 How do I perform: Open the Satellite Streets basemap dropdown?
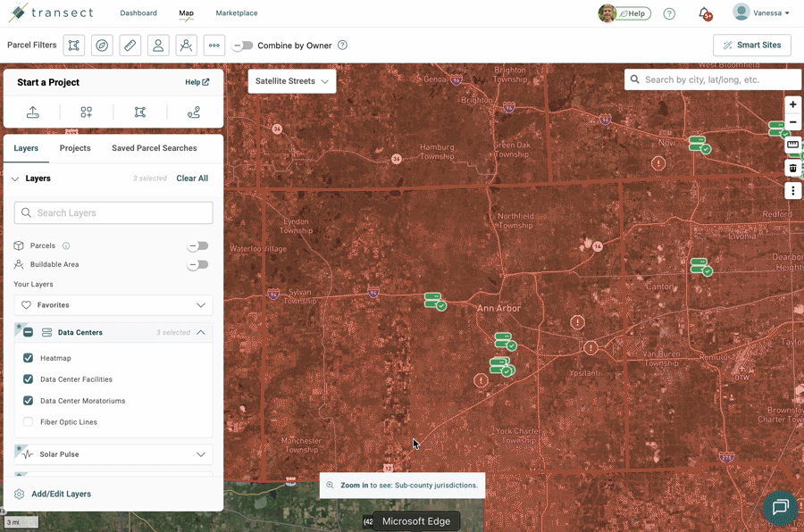[292, 81]
